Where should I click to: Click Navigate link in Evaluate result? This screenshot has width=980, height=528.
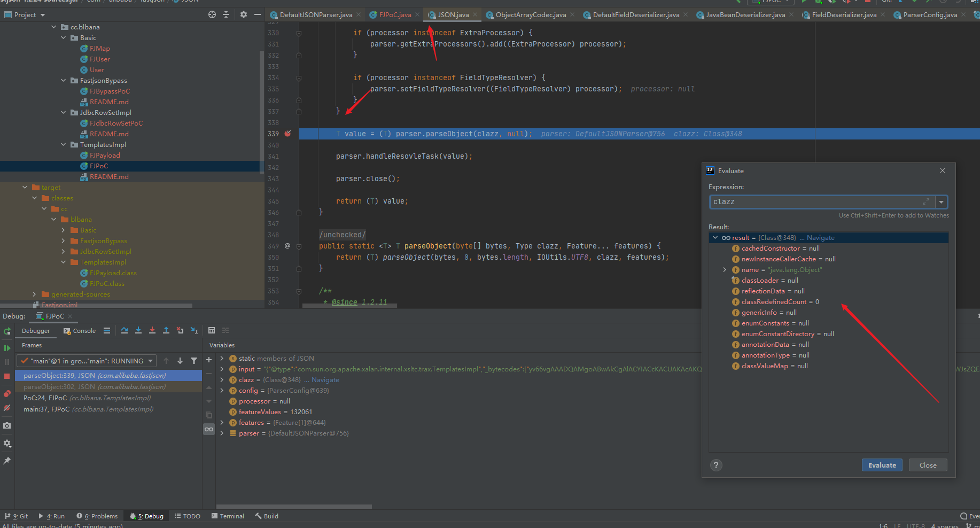click(x=820, y=238)
